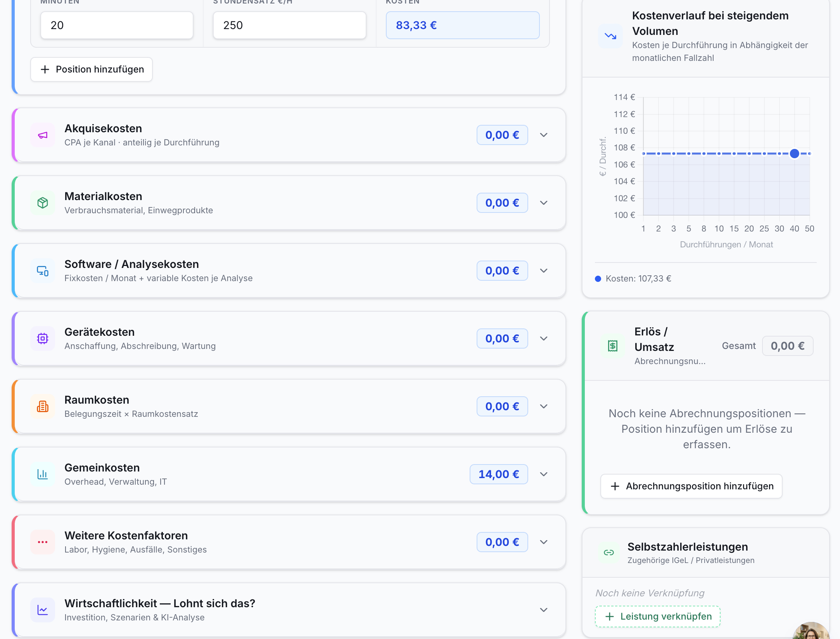Focus the Minuten field showing 20

tap(117, 25)
